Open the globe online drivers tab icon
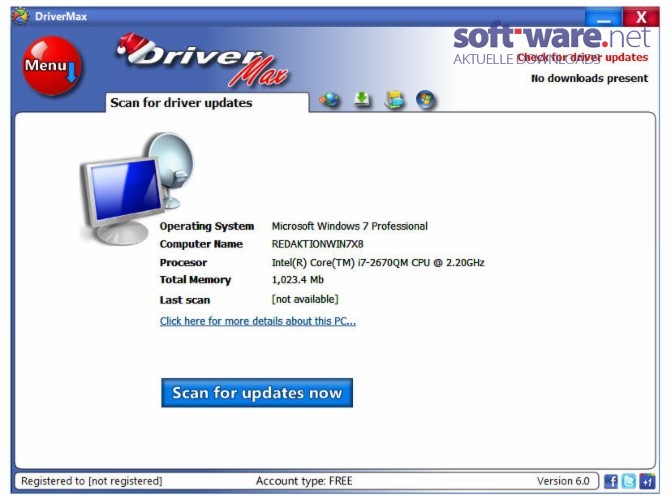Image resolution: width=671 pixels, height=500 pixels. tap(330, 100)
